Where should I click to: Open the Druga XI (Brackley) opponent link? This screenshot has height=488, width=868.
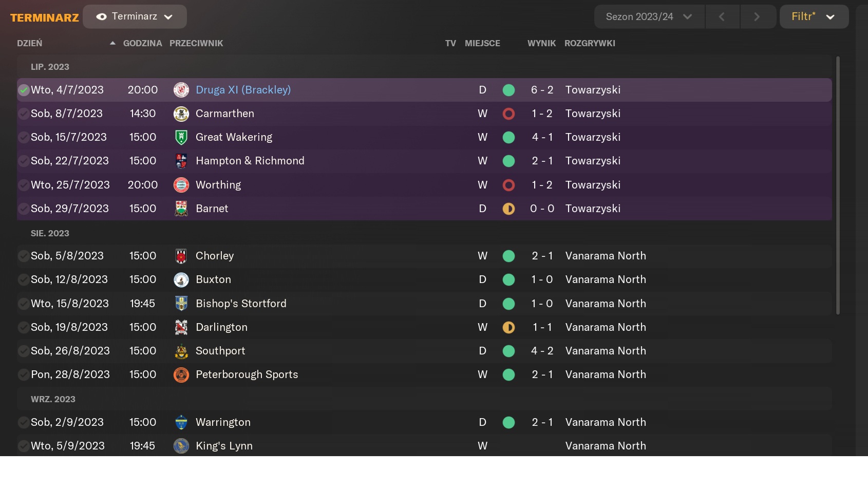243,90
